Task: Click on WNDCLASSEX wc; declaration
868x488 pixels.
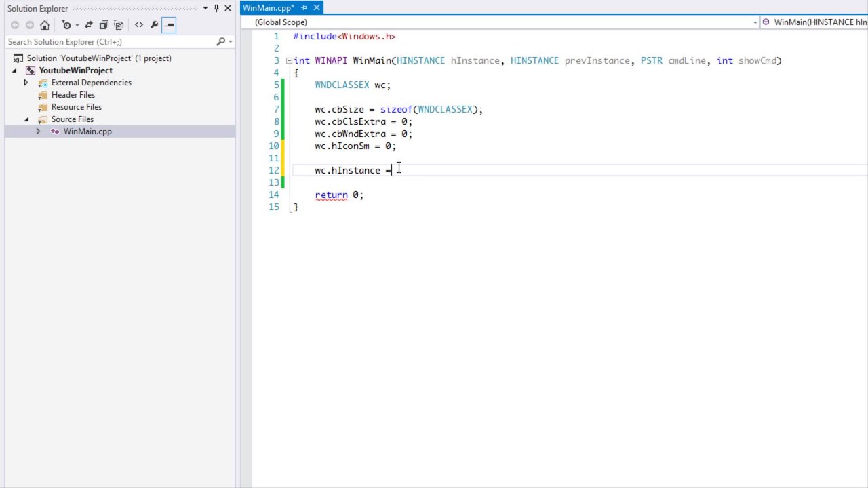Action: coord(353,85)
